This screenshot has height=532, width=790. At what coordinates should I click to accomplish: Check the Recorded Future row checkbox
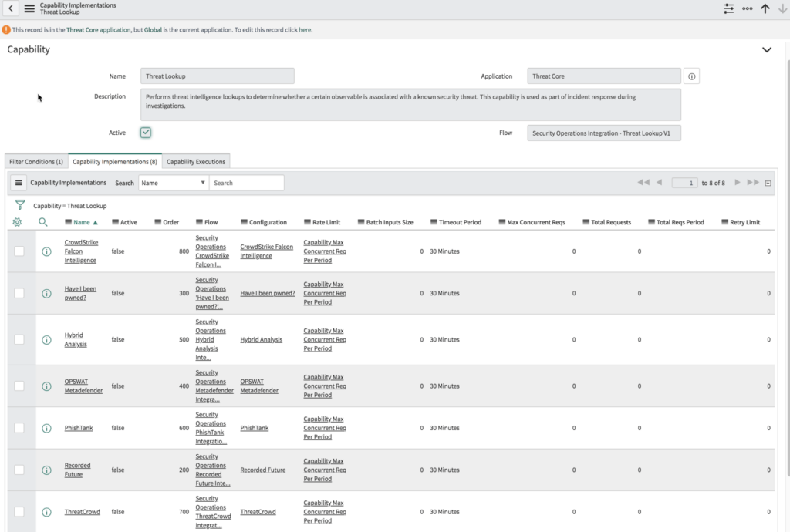point(19,470)
